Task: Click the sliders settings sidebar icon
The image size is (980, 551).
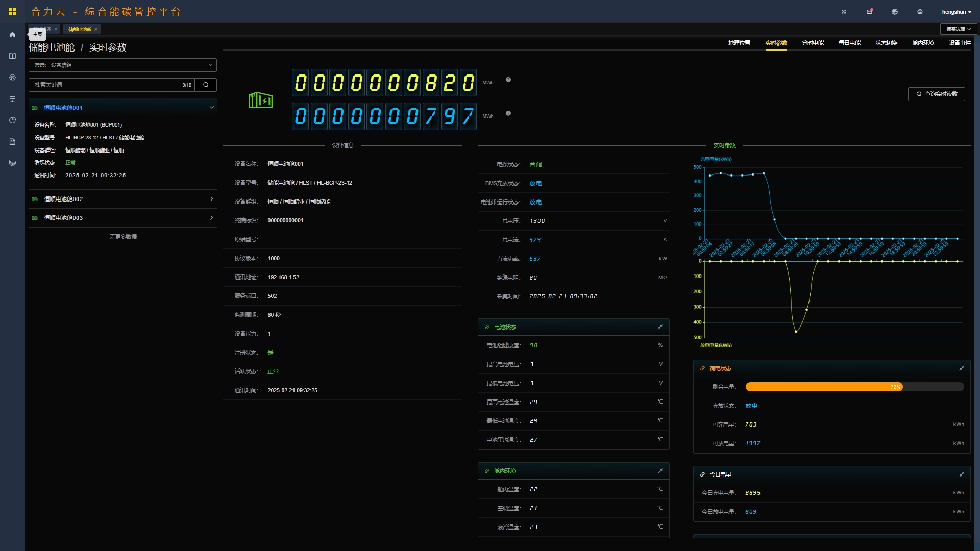Action: 12,99
